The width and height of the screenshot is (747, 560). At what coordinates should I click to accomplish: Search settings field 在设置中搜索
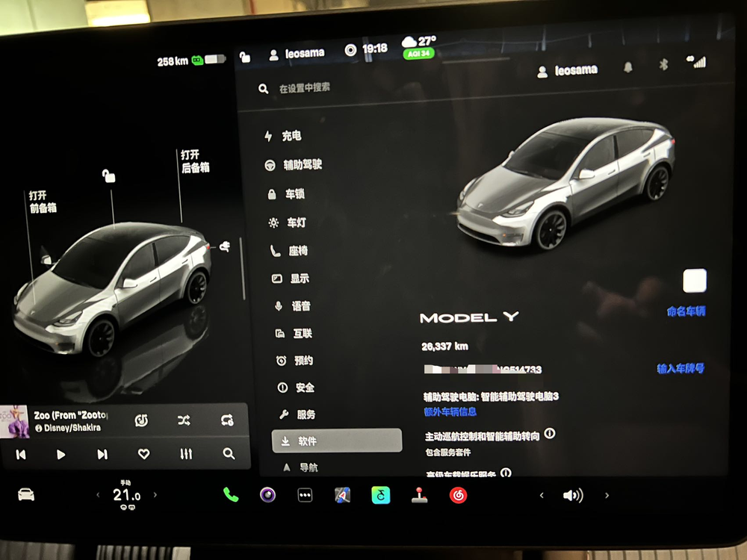(x=305, y=88)
